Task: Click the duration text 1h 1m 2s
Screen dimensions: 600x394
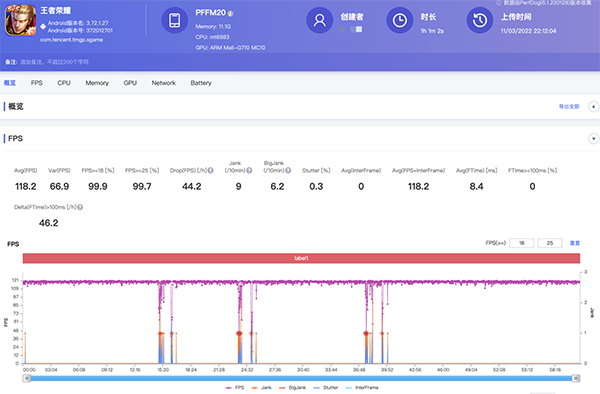Action: 432,31
